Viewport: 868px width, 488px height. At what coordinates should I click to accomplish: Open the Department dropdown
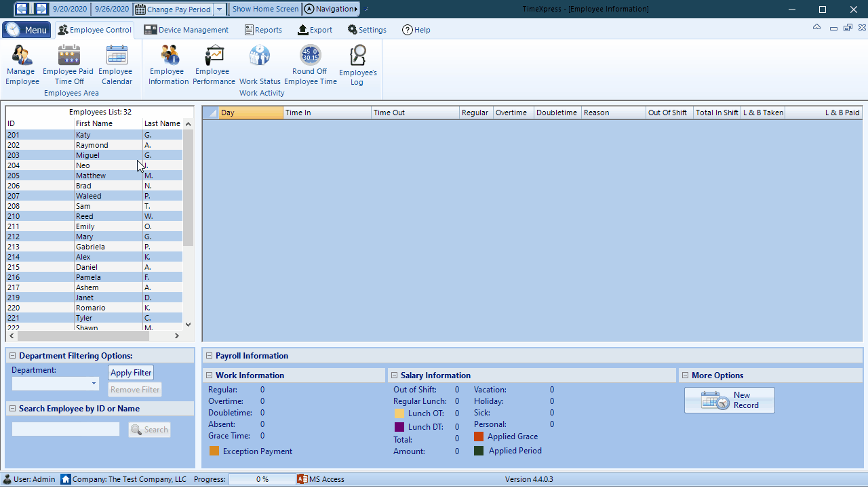94,384
